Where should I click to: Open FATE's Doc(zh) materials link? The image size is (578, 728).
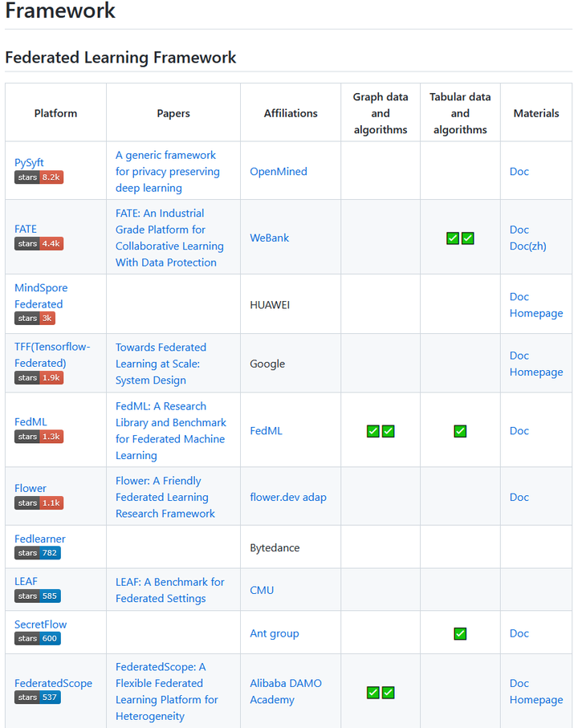[x=528, y=246]
